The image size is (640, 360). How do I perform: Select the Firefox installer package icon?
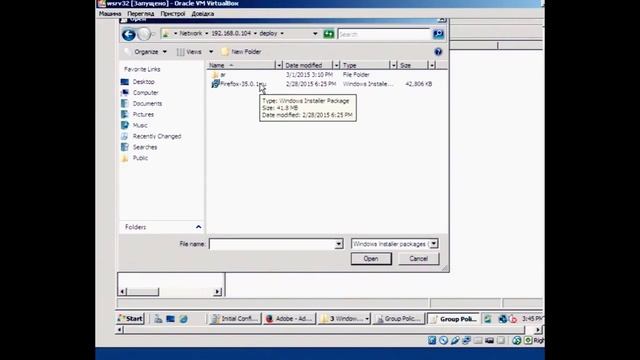[x=215, y=84]
